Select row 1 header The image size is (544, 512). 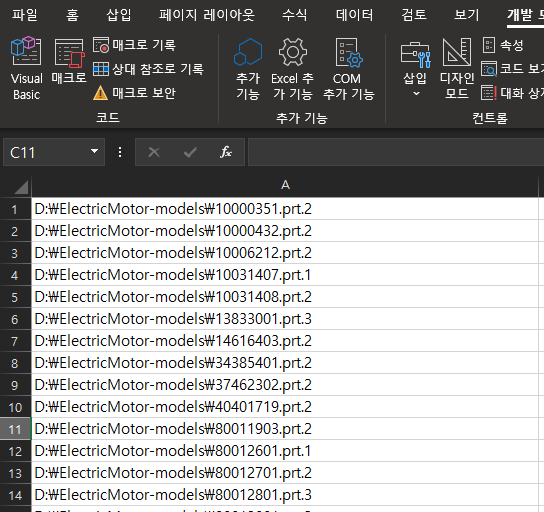15,209
